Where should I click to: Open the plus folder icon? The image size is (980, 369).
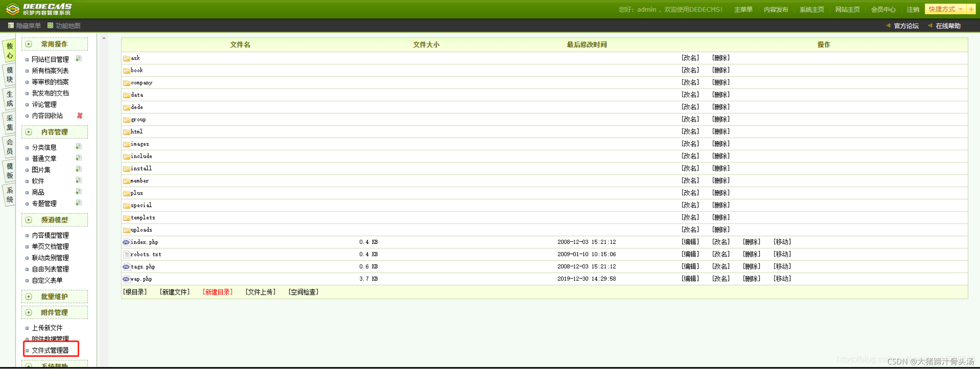coord(127,193)
